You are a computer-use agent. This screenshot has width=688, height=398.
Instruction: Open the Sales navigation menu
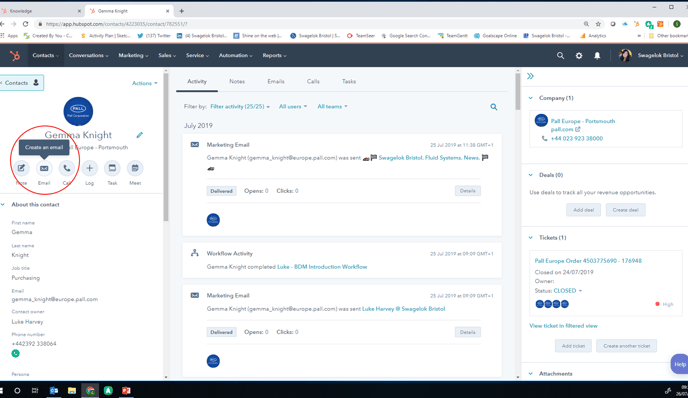pyautogui.click(x=167, y=55)
